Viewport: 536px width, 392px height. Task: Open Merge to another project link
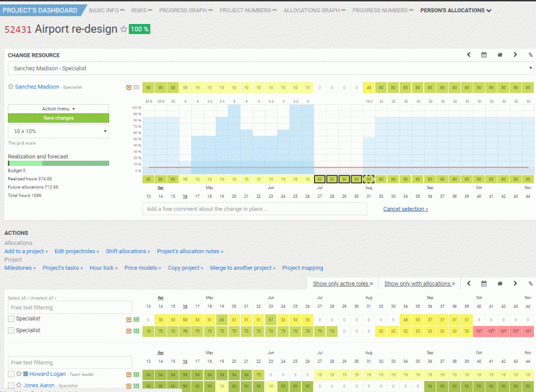[242, 268]
